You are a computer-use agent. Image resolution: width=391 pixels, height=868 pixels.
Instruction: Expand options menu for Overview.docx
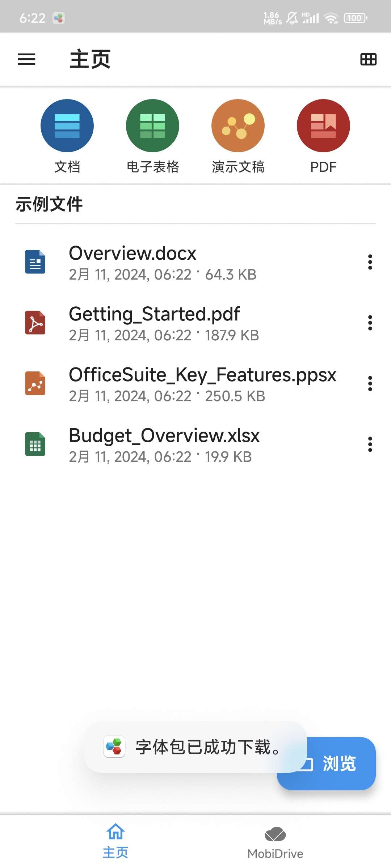(370, 262)
